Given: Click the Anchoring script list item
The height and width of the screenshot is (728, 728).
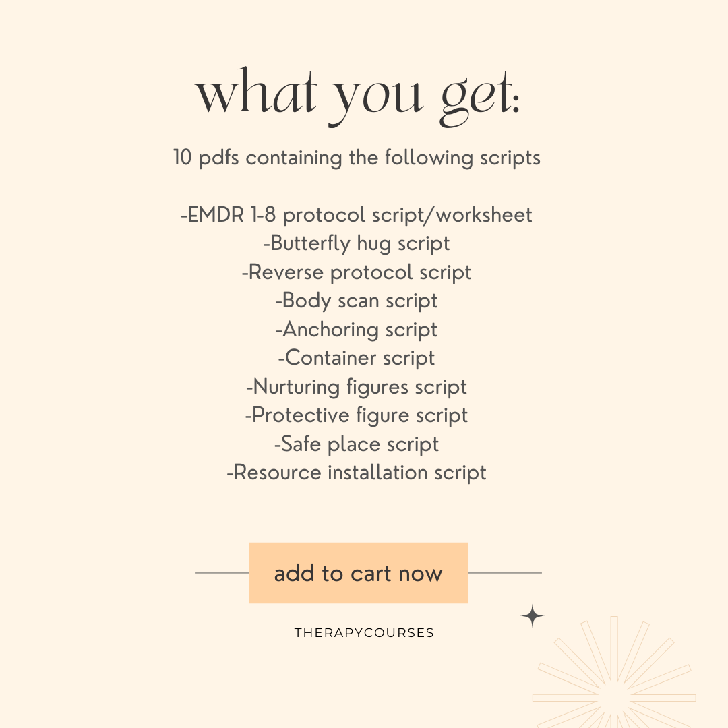Looking at the screenshot, I should tap(357, 330).
